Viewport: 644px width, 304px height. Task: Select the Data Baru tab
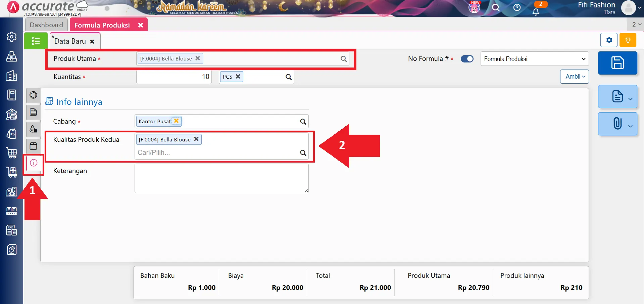coord(70,41)
